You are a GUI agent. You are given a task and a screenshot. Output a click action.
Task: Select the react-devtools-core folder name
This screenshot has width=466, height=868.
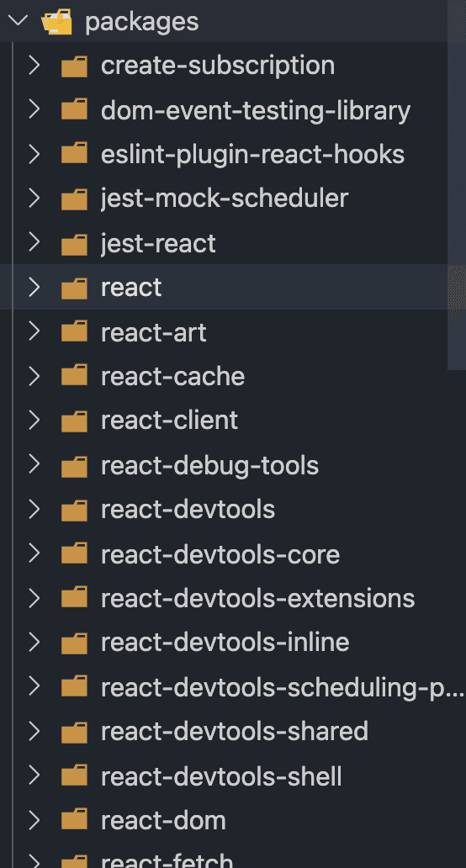point(220,554)
